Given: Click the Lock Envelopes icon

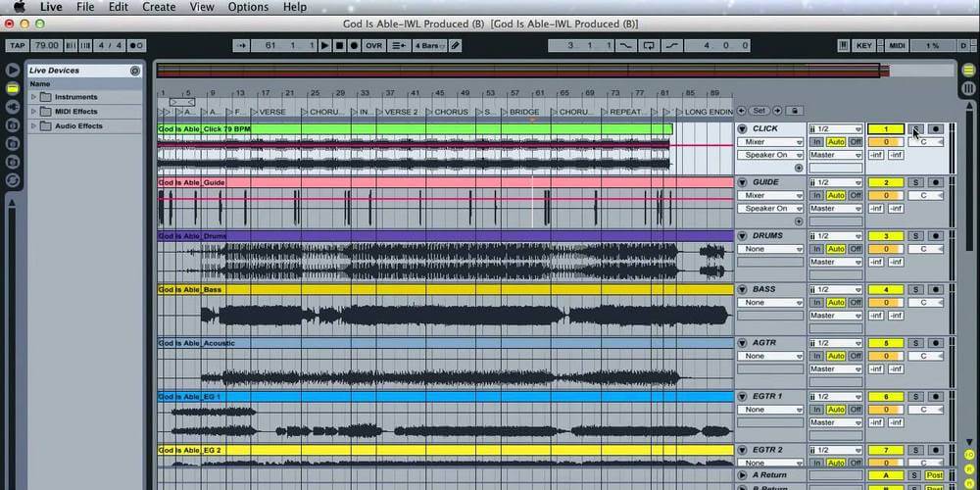Looking at the screenshot, I should [x=795, y=111].
